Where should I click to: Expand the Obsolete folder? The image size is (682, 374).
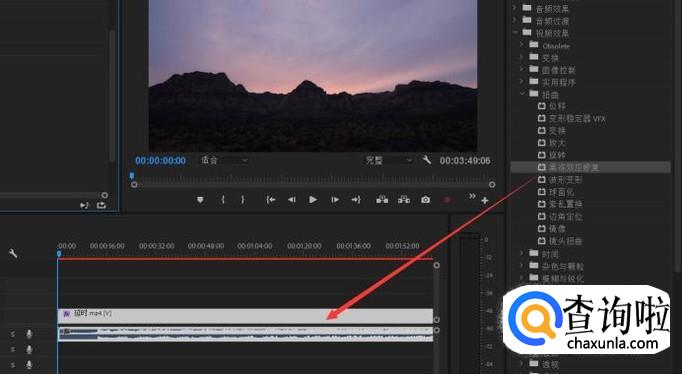click(x=522, y=44)
